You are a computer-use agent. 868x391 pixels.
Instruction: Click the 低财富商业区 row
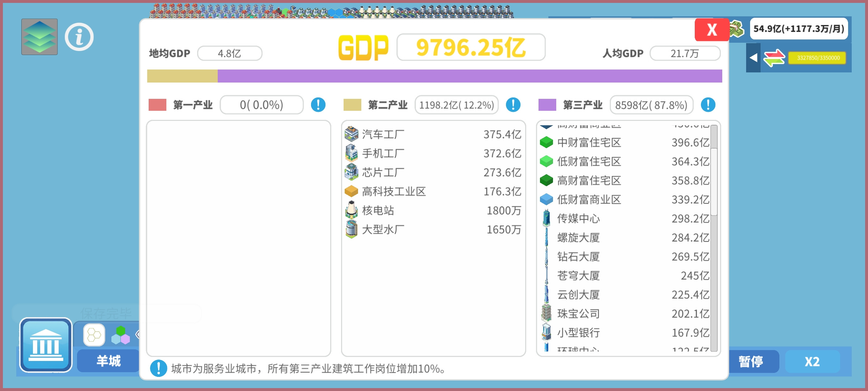[x=625, y=199]
